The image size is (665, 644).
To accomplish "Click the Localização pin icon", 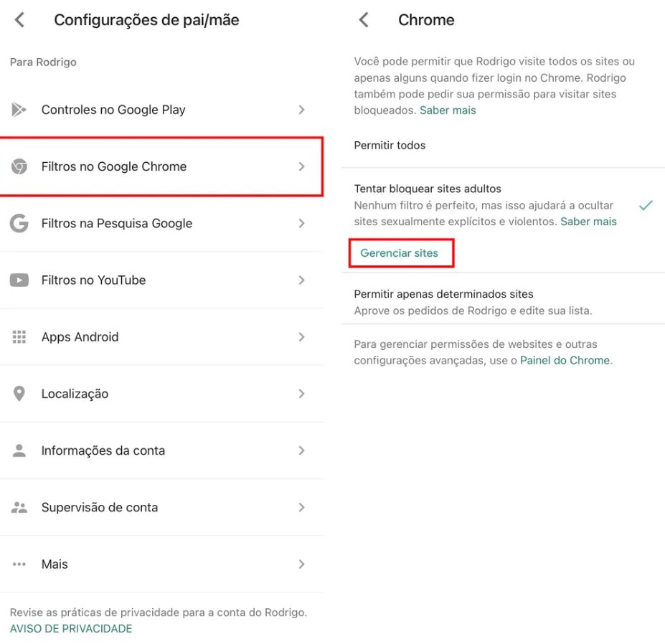I will coord(19,393).
